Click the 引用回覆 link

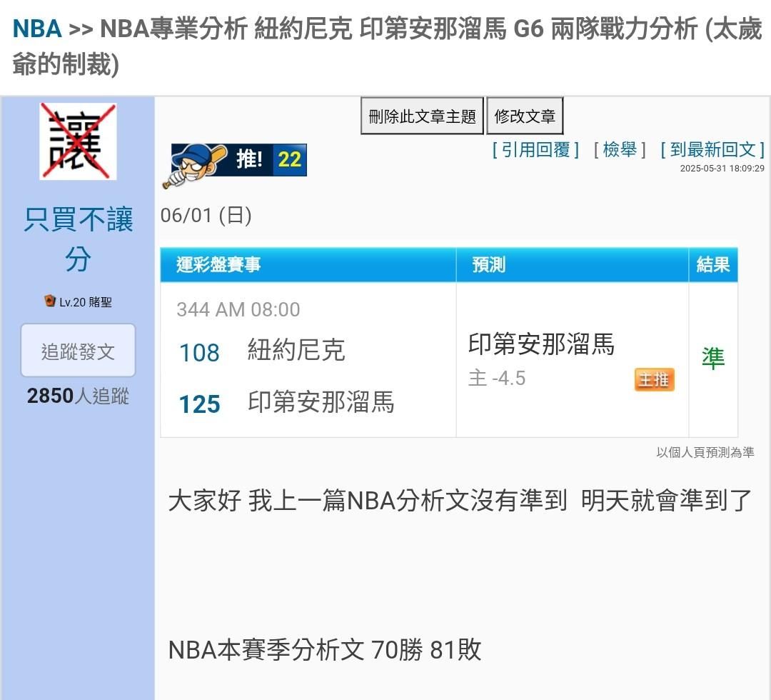click(x=535, y=149)
